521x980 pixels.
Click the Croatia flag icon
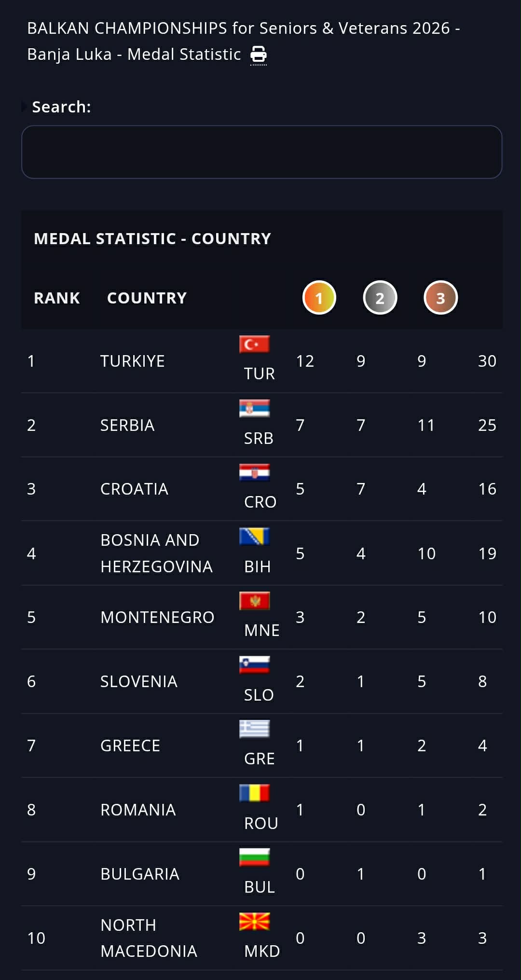254,472
